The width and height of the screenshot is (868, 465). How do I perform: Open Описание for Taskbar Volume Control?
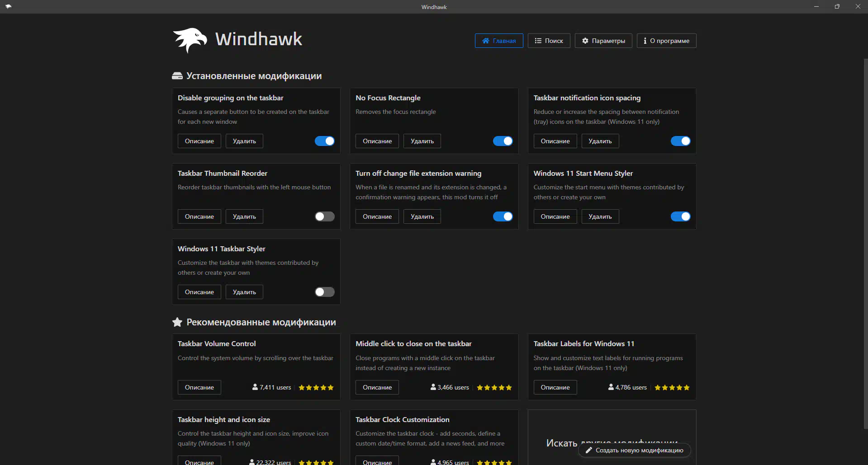[199, 387]
